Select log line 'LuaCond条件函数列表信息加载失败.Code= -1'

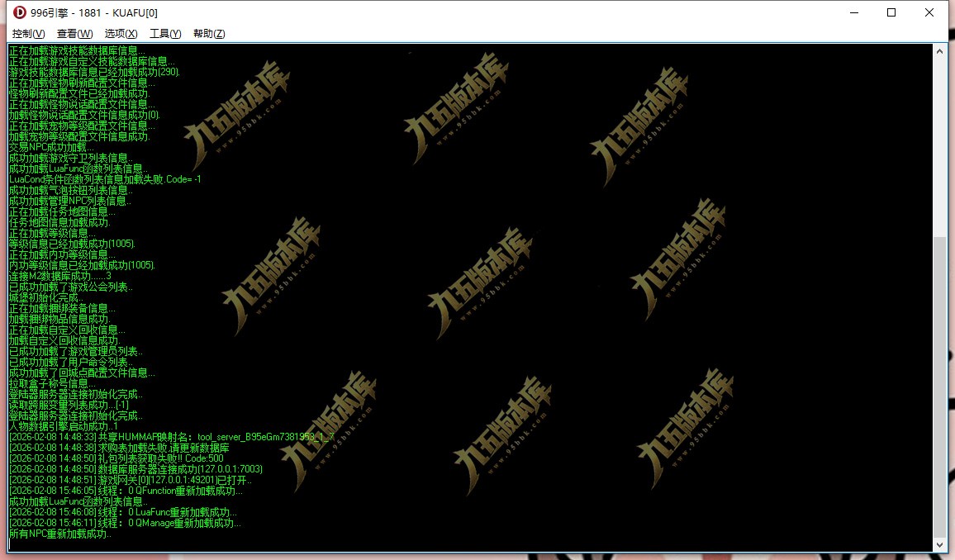(105, 179)
